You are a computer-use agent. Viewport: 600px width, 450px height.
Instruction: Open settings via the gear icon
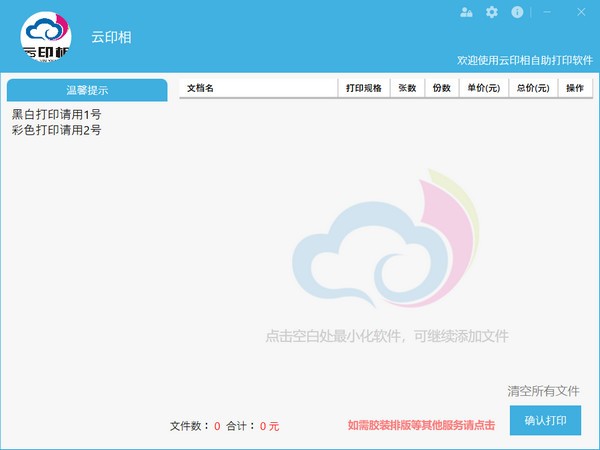[491, 12]
